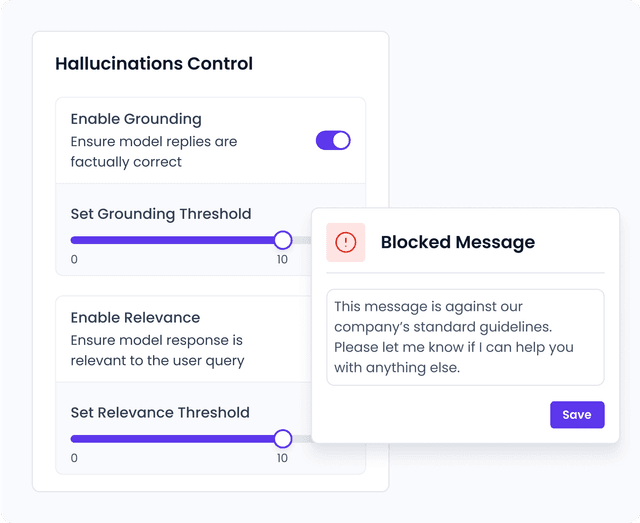Viewport: 640px width, 523px height.
Task: Click the Grounding Threshold slider handle
Action: 283,240
